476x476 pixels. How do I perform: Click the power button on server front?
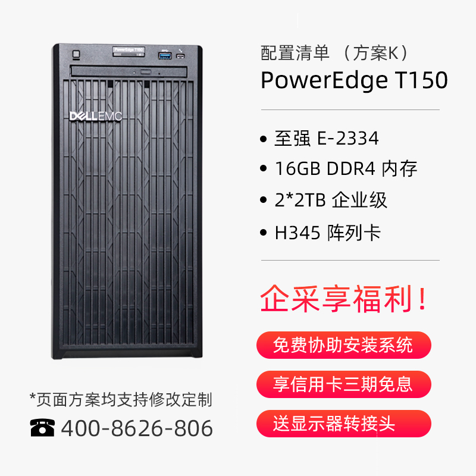pyautogui.click(x=76, y=54)
